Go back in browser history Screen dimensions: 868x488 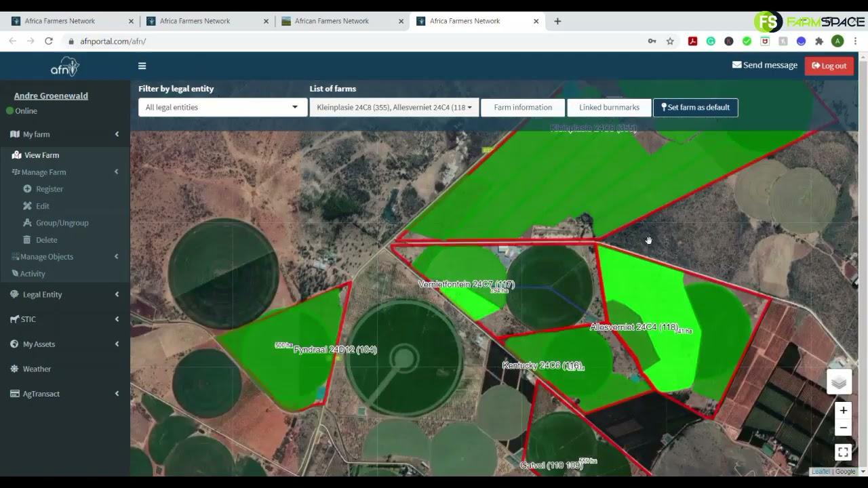pyautogui.click(x=12, y=41)
